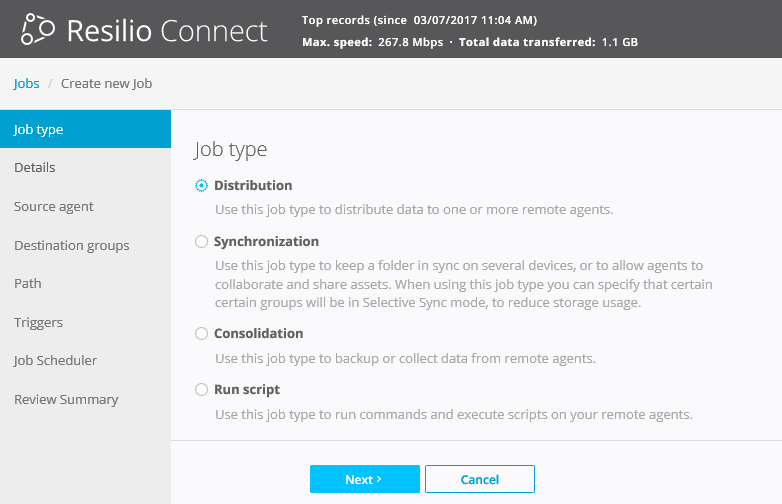Open the Job Scheduler step
The image size is (782, 504).
tap(55, 361)
